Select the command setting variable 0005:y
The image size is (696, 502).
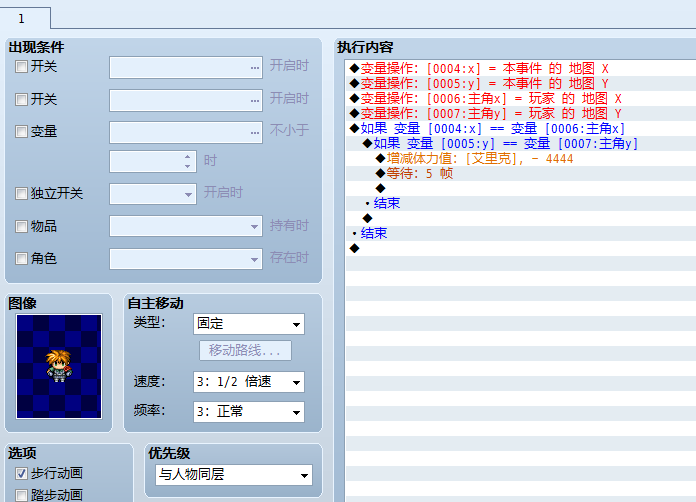point(520,83)
